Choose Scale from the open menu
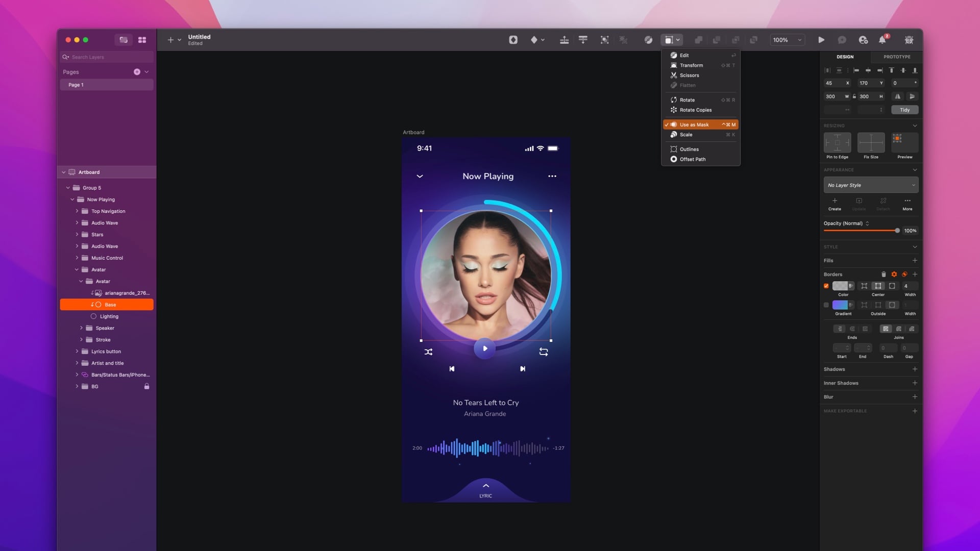 686,135
